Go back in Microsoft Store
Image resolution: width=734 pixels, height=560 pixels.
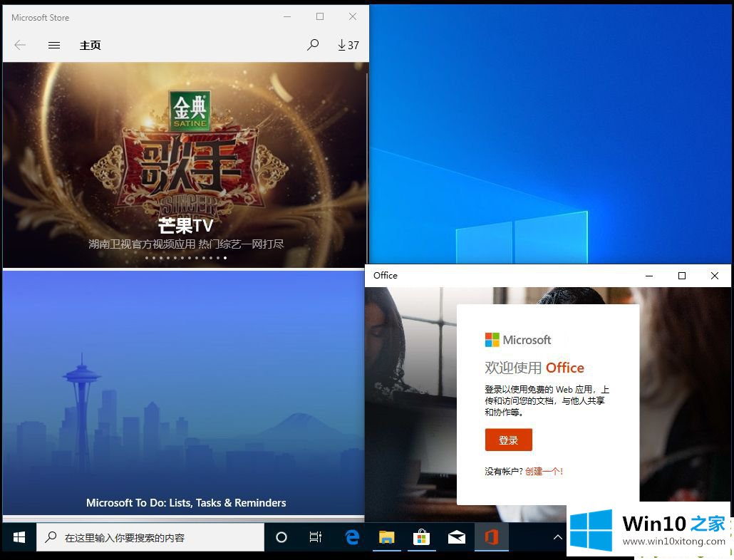[20, 45]
